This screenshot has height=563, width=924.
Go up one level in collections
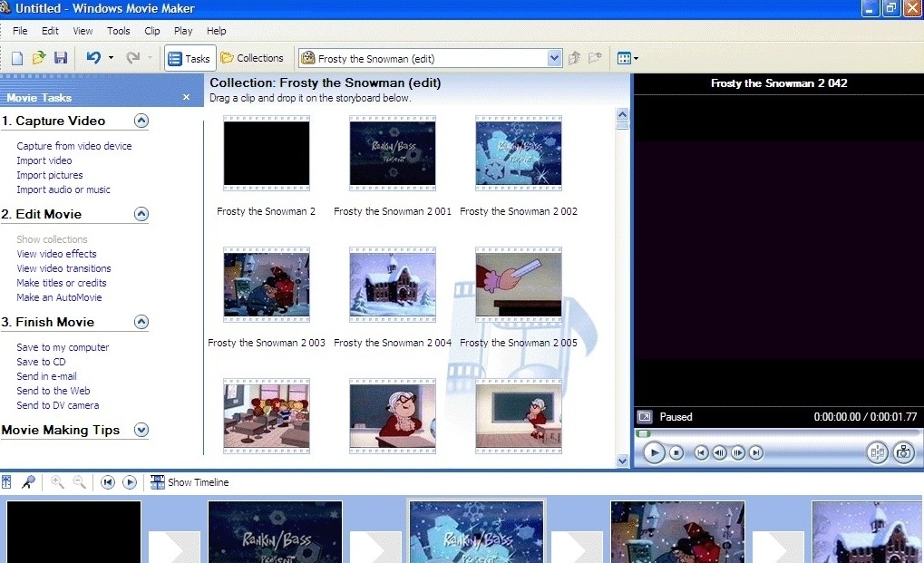575,58
